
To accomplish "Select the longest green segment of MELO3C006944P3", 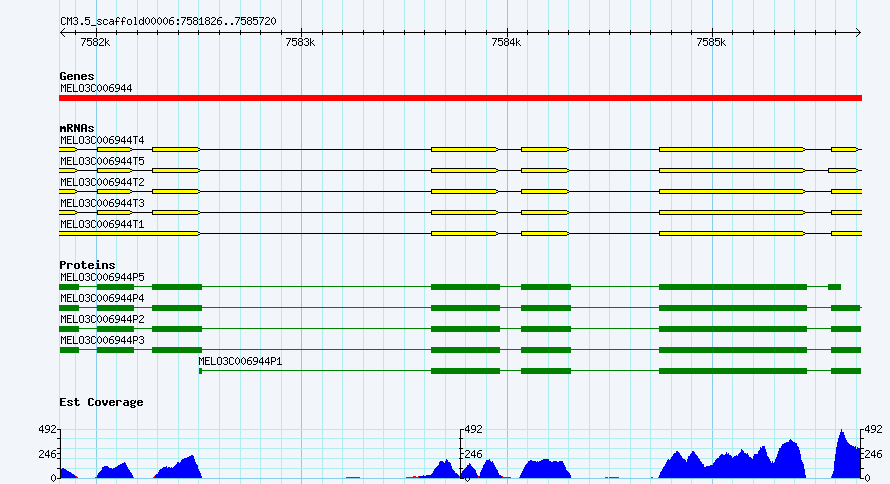I will click(733, 350).
